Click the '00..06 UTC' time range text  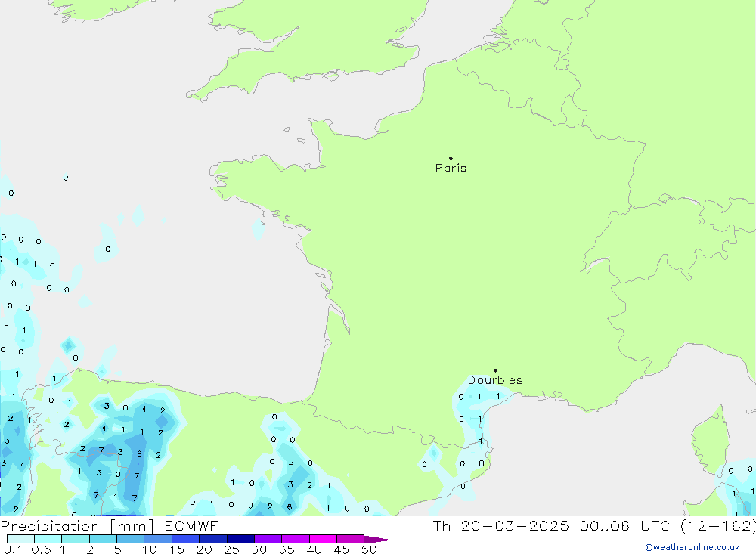point(625,525)
